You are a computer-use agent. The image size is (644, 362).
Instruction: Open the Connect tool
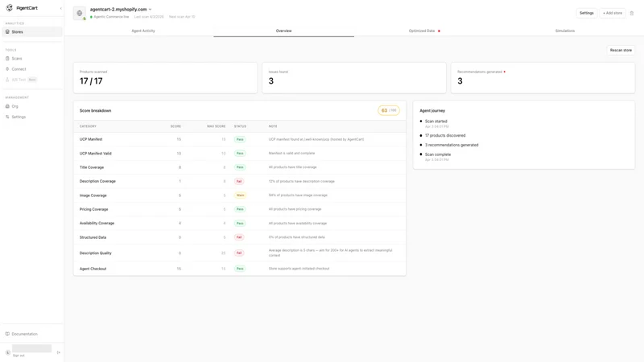pos(32,69)
